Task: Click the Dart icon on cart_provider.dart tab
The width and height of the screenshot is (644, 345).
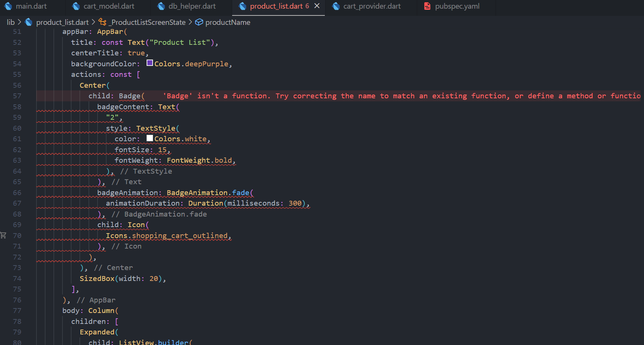Action: click(x=336, y=6)
